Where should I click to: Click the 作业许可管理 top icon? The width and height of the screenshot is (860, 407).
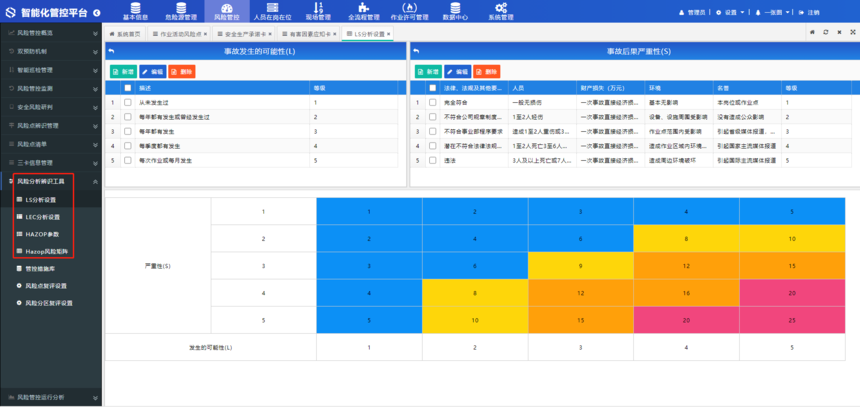(x=409, y=11)
